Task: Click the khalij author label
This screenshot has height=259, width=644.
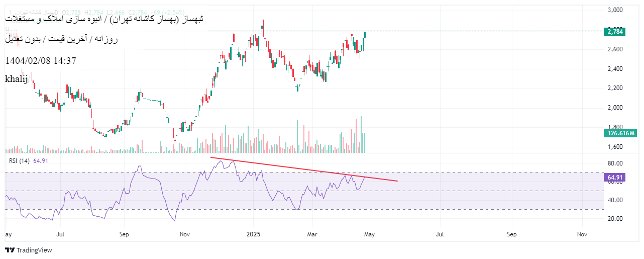Action: tap(17, 79)
